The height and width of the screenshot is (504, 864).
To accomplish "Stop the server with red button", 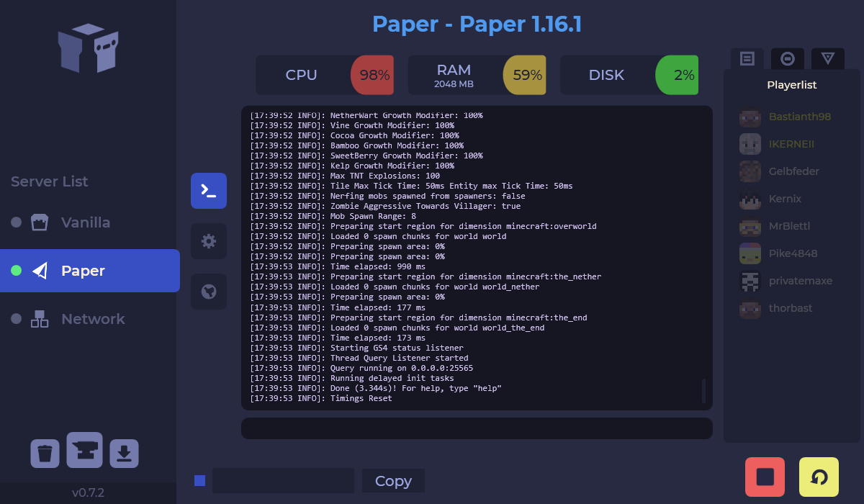I will (x=765, y=477).
